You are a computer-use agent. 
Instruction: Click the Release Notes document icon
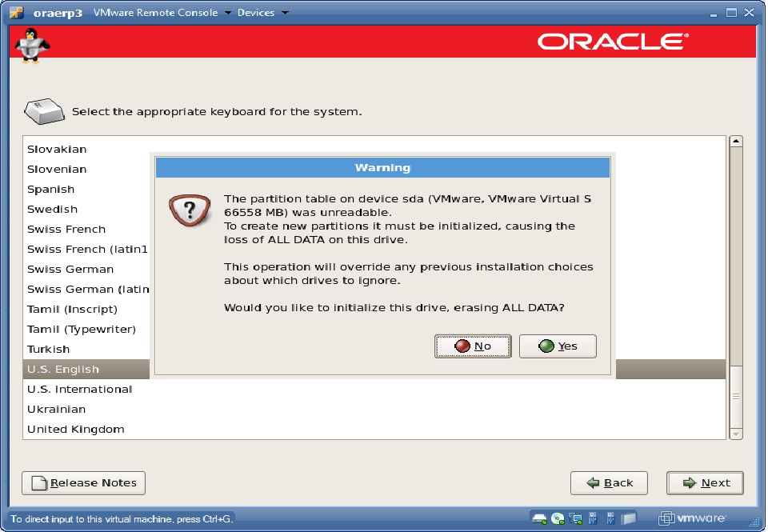pos(39,482)
